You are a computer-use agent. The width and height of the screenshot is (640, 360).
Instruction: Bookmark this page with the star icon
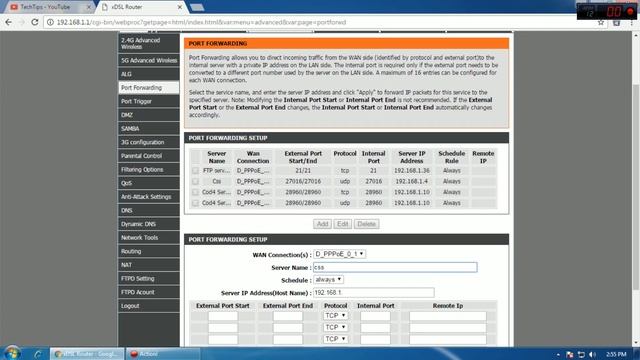601,23
